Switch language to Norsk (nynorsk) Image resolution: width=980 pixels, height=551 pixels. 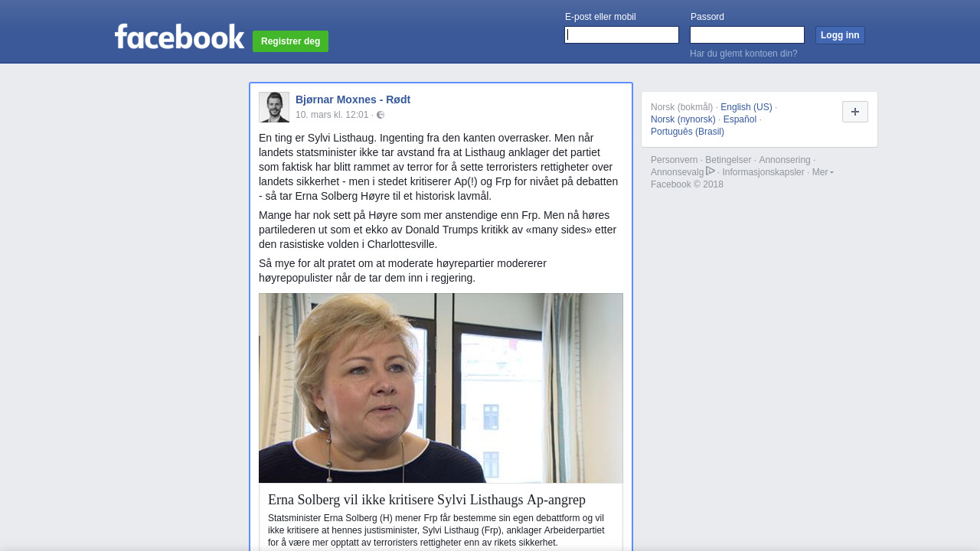pyautogui.click(x=683, y=119)
